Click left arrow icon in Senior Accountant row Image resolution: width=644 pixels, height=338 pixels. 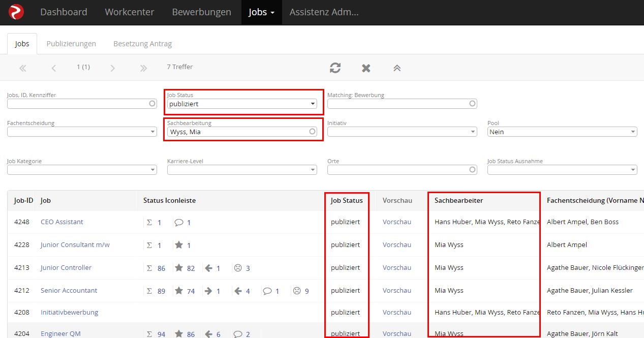tap(238, 291)
